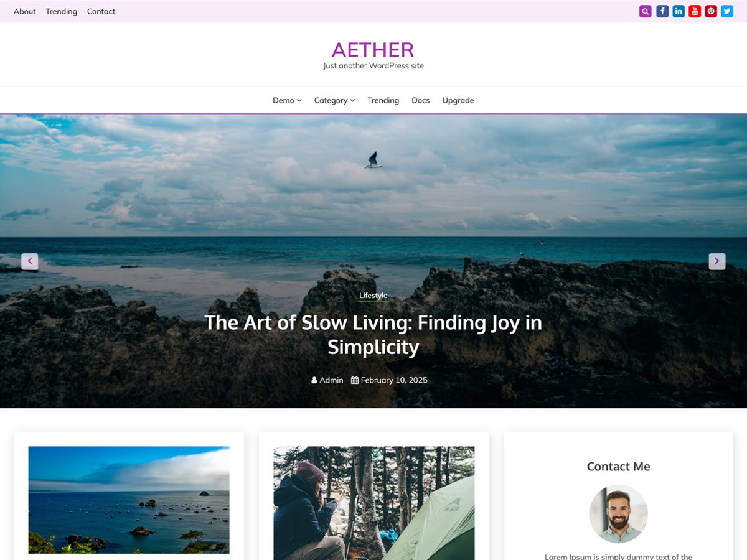Open the purple search icon
This screenshot has width=747, height=560.
click(645, 11)
